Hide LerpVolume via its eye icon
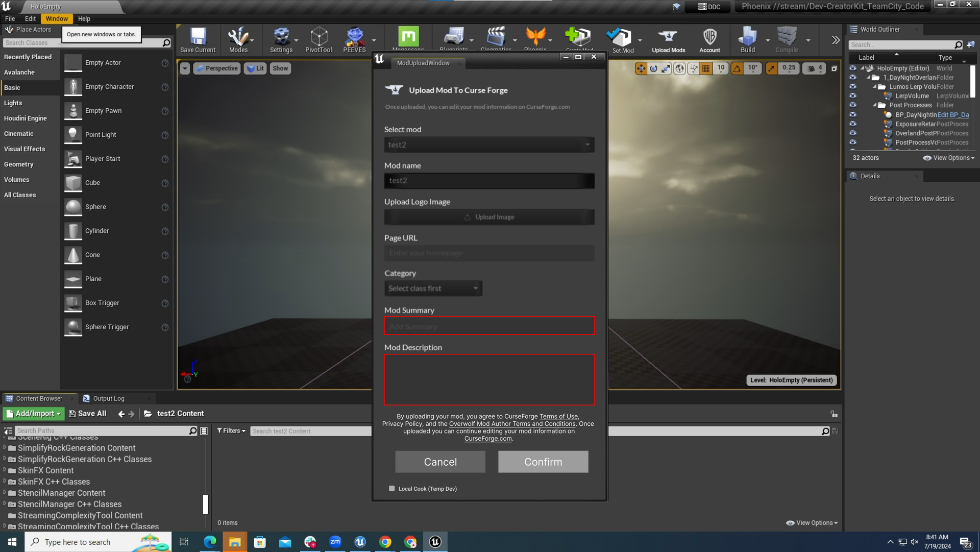The image size is (980, 552). (852, 96)
